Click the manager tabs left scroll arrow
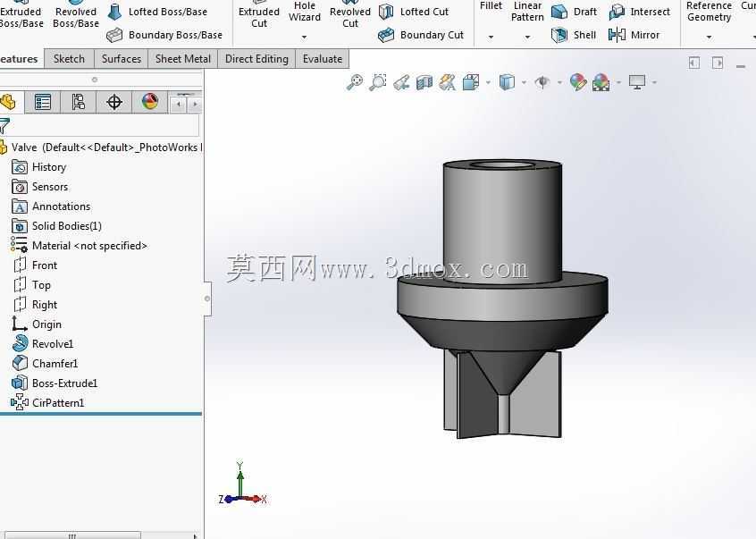Screen dimensions: 756x539 coord(179,104)
